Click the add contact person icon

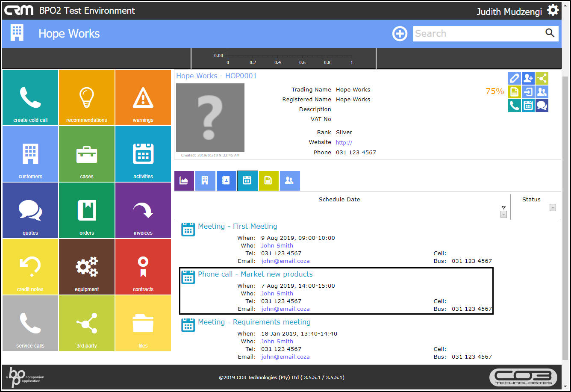coord(528,78)
